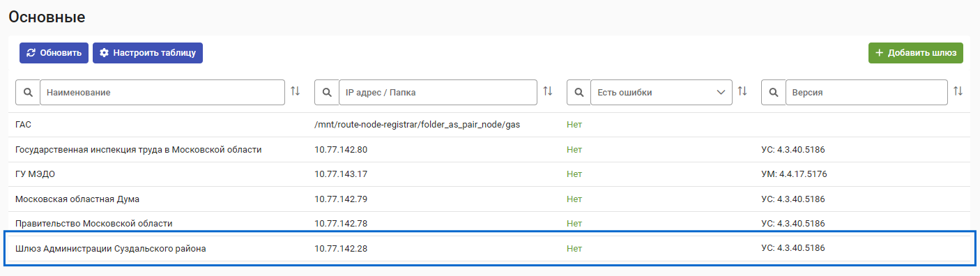Select the ГУ МЭДО row name
The image size is (980, 276).
tap(35, 174)
